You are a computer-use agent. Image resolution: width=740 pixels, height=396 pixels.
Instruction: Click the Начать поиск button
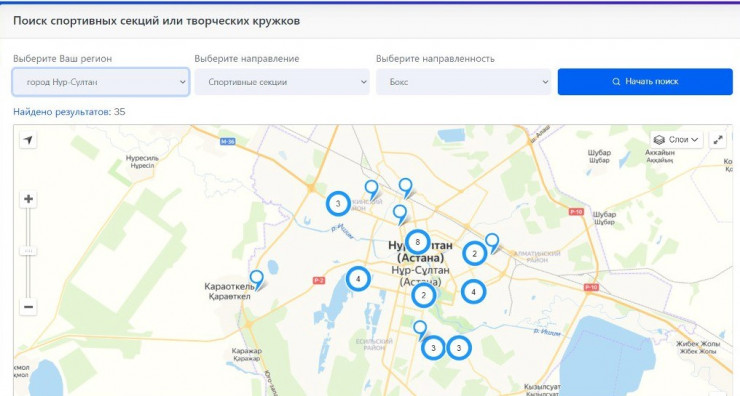click(645, 82)
